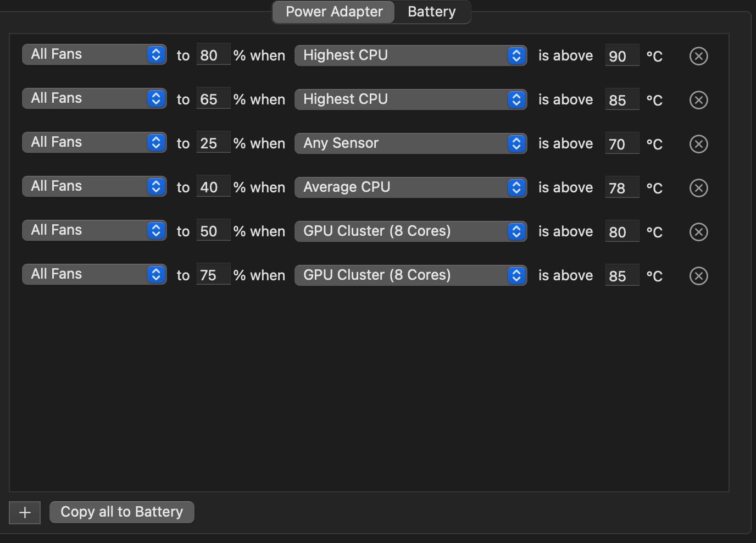756x543 pixels.
Task: Click Copy all to Battery button
Action: (121, 512)
